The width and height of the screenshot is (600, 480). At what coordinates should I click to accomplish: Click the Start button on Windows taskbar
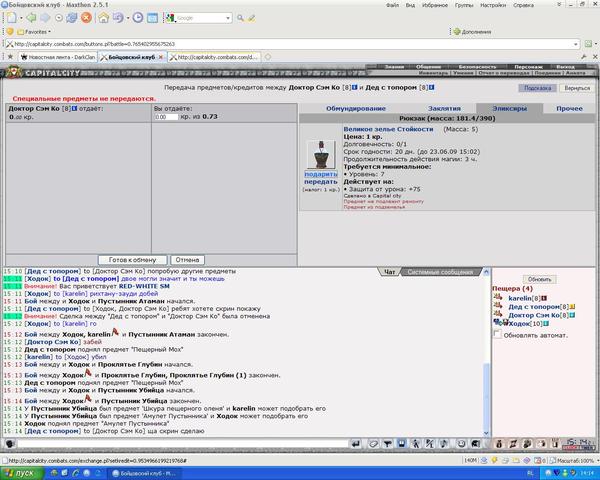(x=22, y=473)
